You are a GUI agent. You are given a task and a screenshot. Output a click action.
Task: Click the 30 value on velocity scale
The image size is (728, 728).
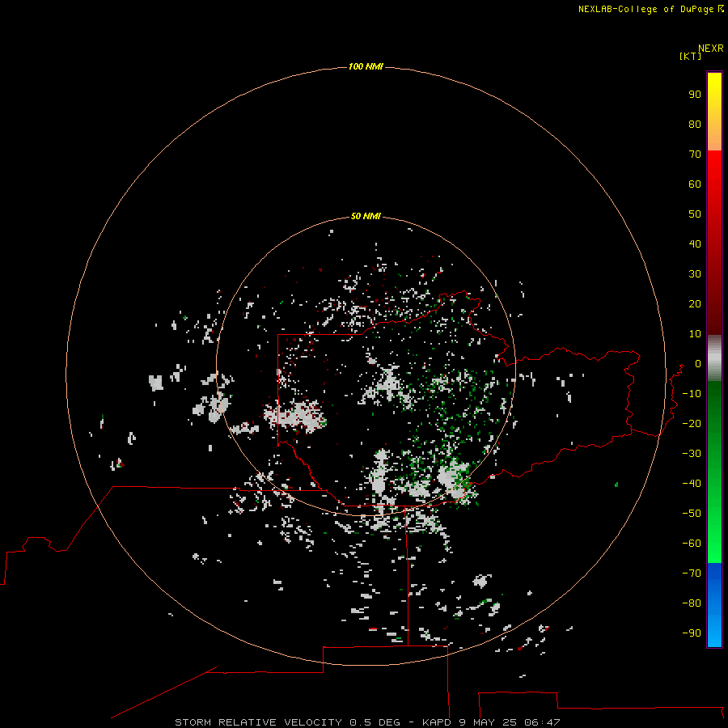coord(695,274)
